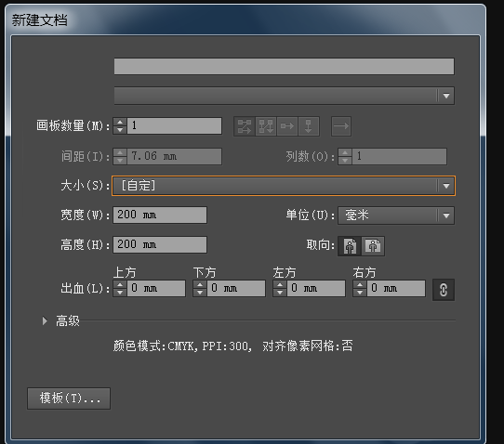Image resolution: width=504 pixels, height=444 pixels.
Task: Click the 新建文档 title text
Action: pos(40,20)
